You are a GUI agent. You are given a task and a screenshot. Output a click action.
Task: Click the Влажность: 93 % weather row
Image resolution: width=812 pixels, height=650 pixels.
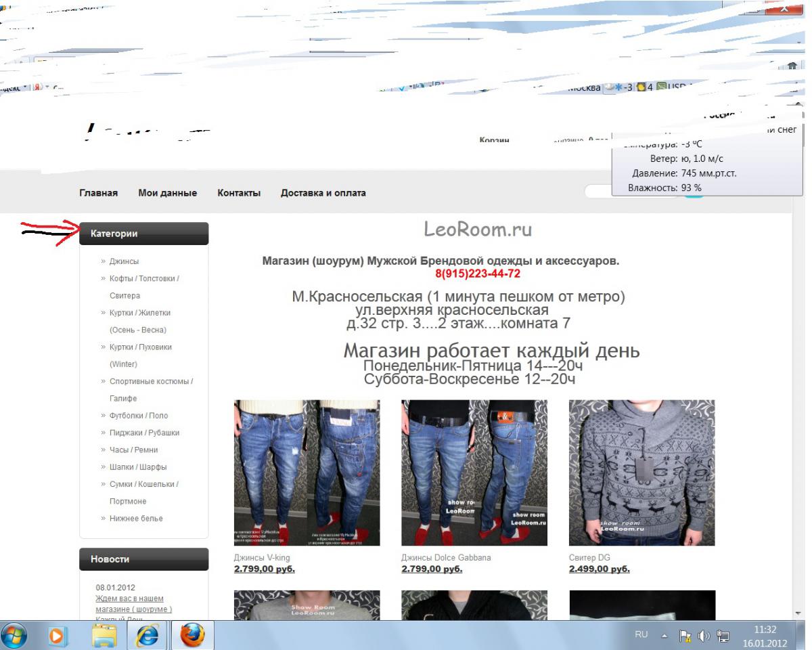pos(665,188)
